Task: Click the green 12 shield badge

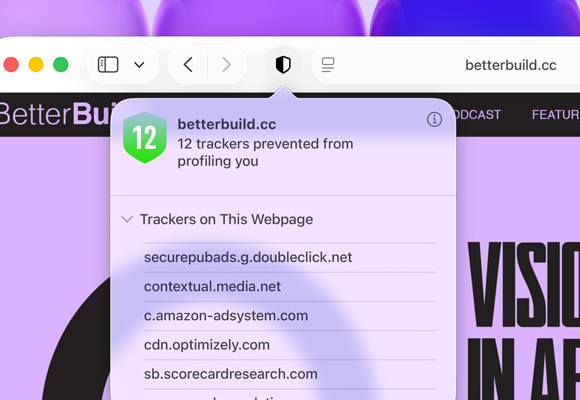Action: click(x=145, y=138)
